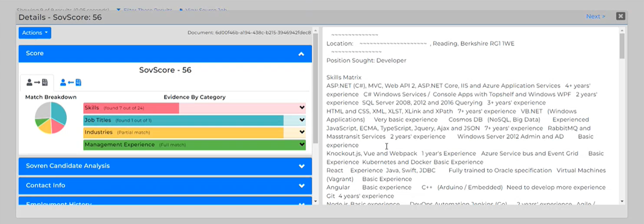Click the resume text scrollbar thumb
The width and height of the screenshot is (644, 224).
622,46
